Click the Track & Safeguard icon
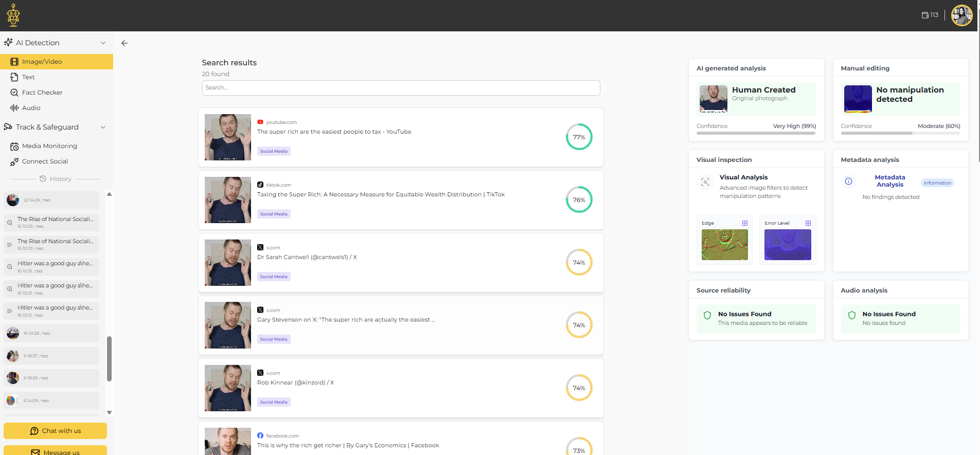This screenshot has width=980, height=455. coord(8,126)
